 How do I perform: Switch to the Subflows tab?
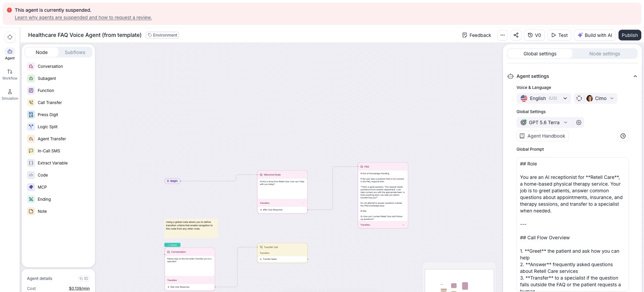click(75, 52)
